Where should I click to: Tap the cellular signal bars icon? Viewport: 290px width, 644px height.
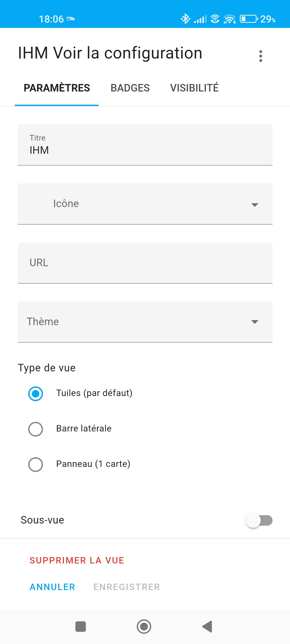200,19
